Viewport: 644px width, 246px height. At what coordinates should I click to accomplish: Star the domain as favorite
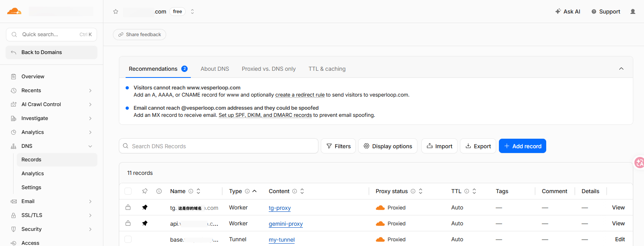tap(116, 12)
